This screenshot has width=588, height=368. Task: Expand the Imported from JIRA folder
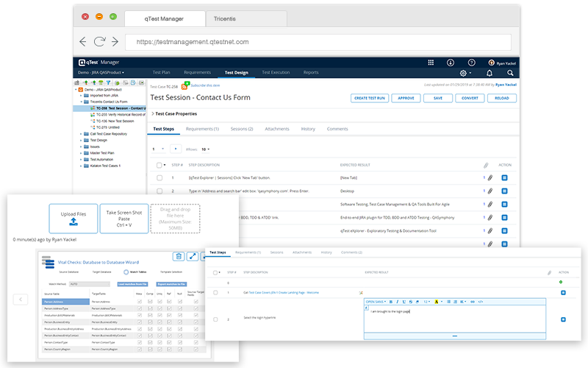(81, 96)
